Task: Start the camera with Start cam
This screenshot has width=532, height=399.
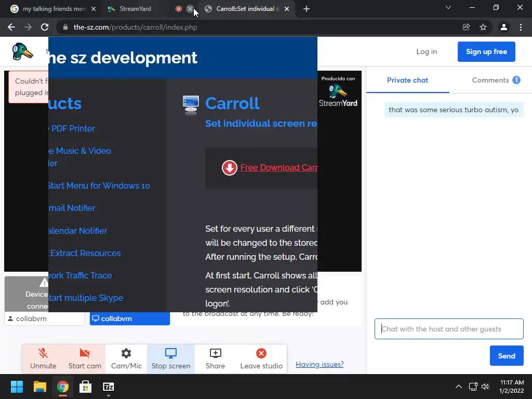Action: click(85, 359)
